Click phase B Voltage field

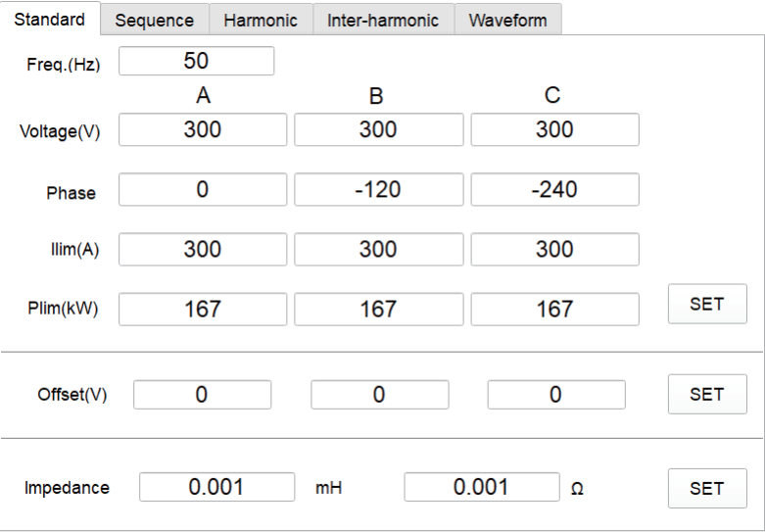[x=378, y=129]
